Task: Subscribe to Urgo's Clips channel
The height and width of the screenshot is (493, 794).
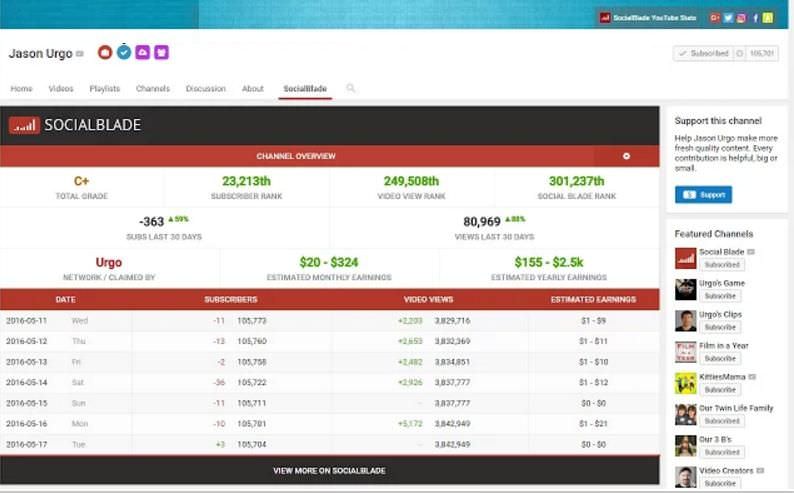Action: point(720,327)
